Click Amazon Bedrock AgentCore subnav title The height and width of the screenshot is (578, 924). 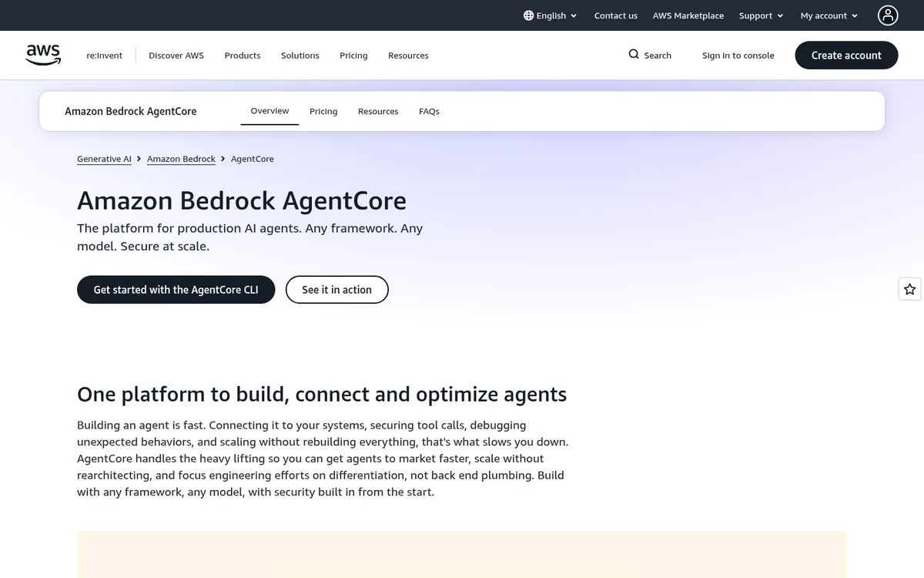pyautogui.click(x=131, y=112)
